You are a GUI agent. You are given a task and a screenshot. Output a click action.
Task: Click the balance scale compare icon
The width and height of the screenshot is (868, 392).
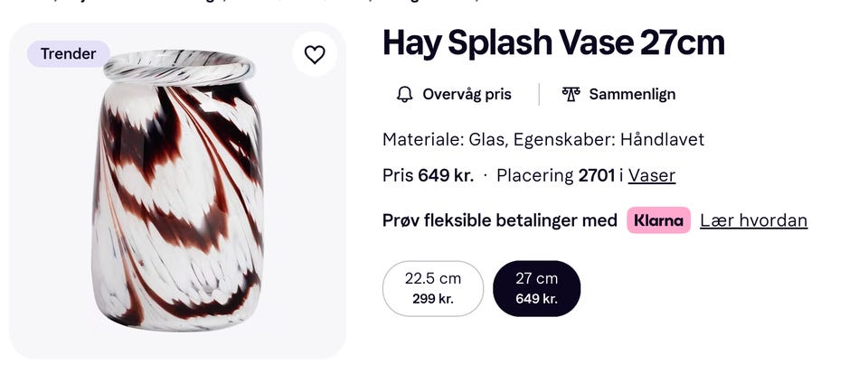[570, 94]
